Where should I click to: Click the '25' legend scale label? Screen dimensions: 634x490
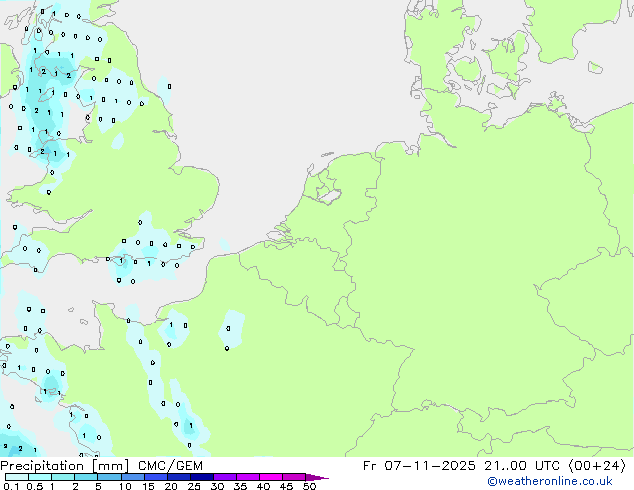tap(194, 486)
